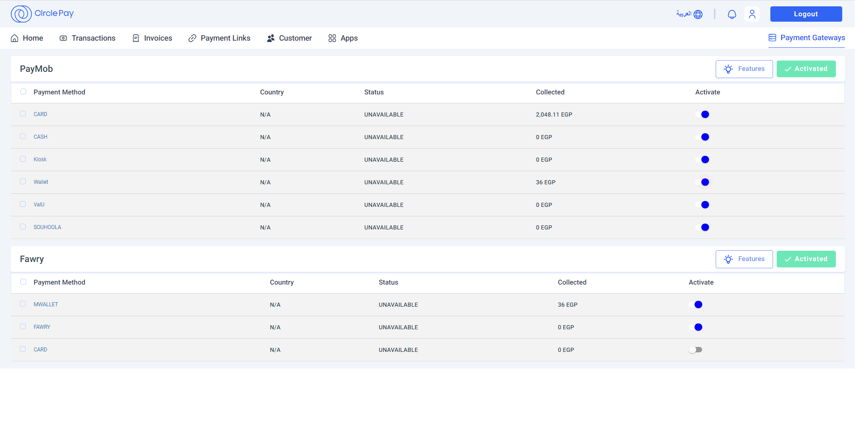Open the ValU payment method link
Screen dimensions: 868x421
point(39,205)
